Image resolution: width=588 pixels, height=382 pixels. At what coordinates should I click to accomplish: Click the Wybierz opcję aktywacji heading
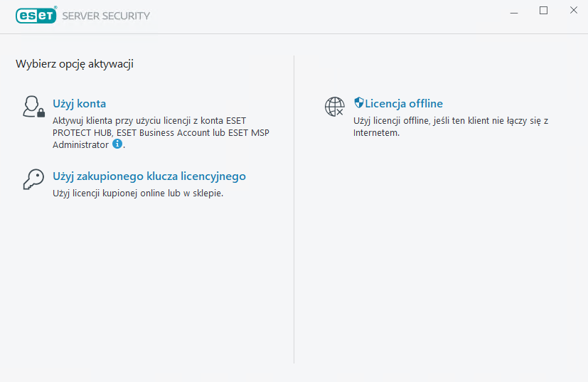coord(75,64)
